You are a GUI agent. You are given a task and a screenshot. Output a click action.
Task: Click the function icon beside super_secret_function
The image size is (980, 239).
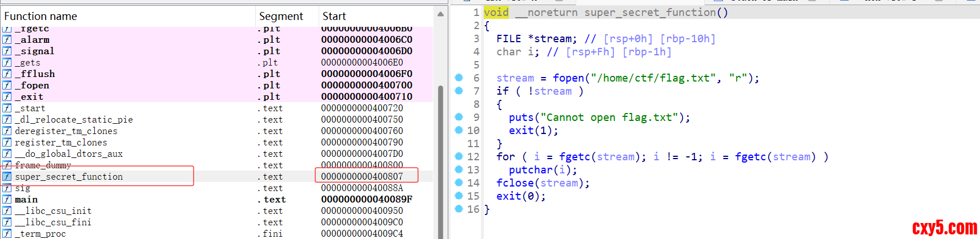[x=7, y=177]
